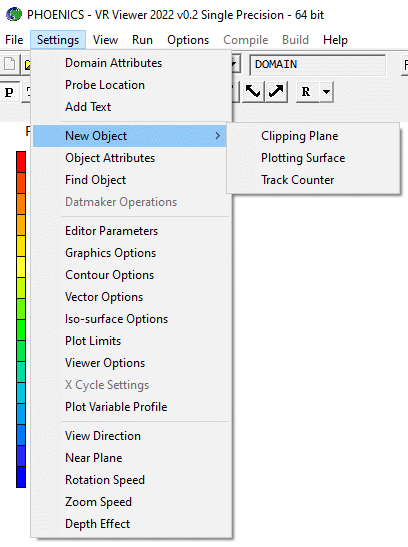Click the R toolbar button
408x547 pixels.
pos(306,92)
